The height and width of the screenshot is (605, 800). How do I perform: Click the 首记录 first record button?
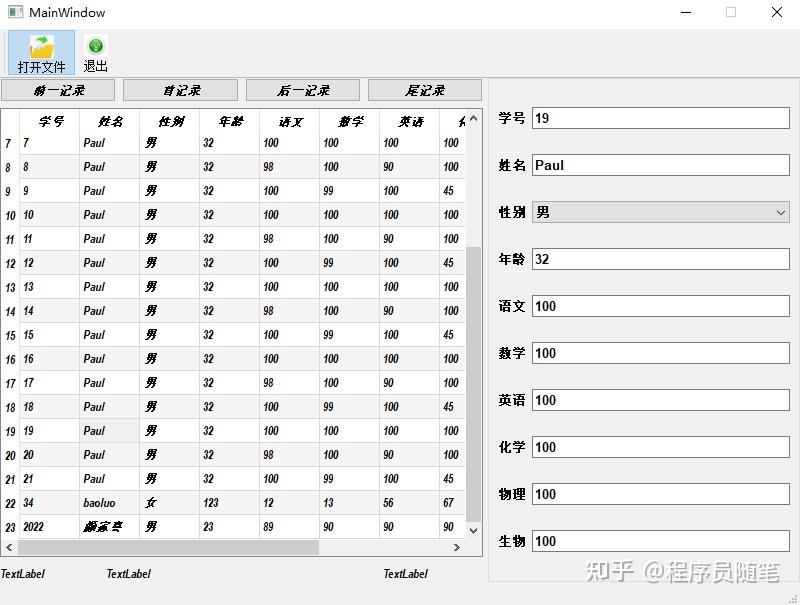180,90
